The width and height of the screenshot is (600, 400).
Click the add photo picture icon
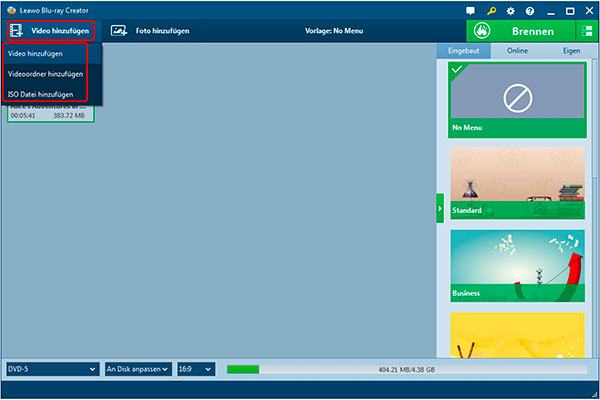coord(119,31)
